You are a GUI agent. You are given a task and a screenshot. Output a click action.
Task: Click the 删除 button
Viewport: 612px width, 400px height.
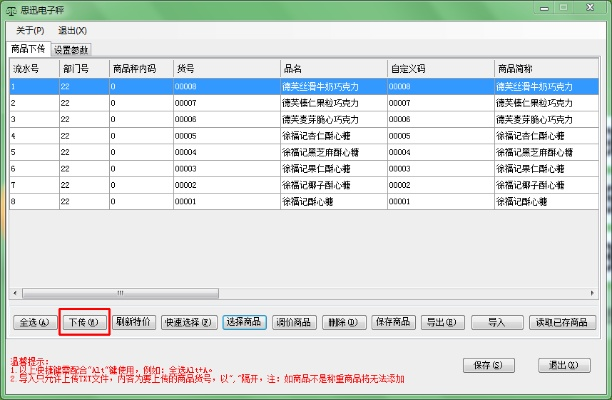click(343, 322)
